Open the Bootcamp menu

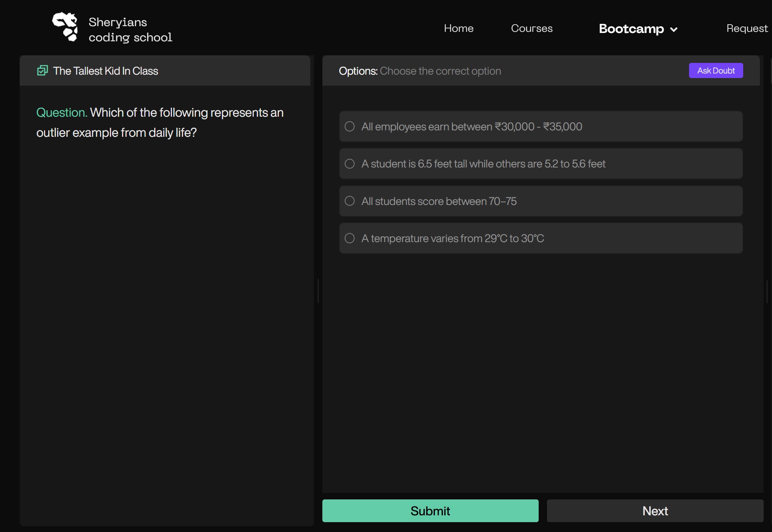pos(631,29)
